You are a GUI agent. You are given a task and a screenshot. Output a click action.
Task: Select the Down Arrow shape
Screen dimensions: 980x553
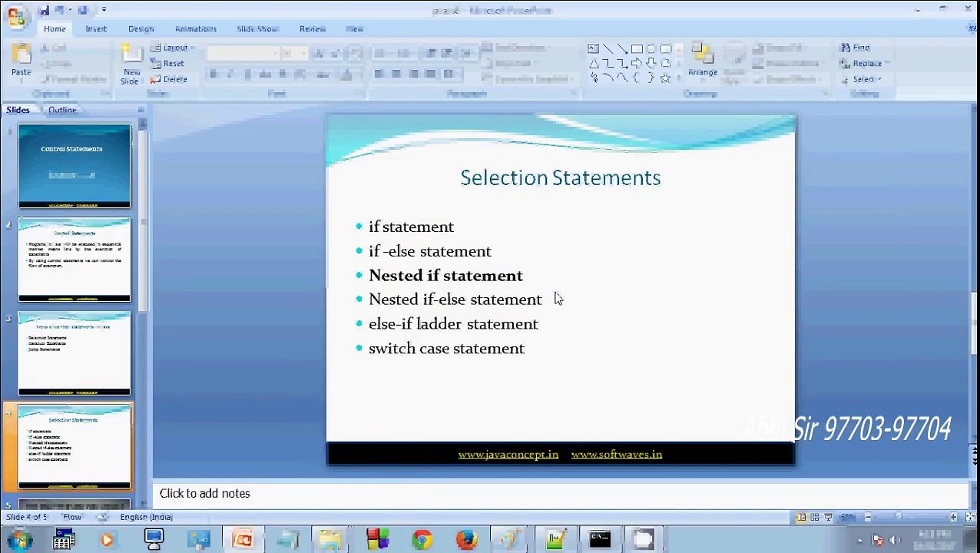point(651,63)
